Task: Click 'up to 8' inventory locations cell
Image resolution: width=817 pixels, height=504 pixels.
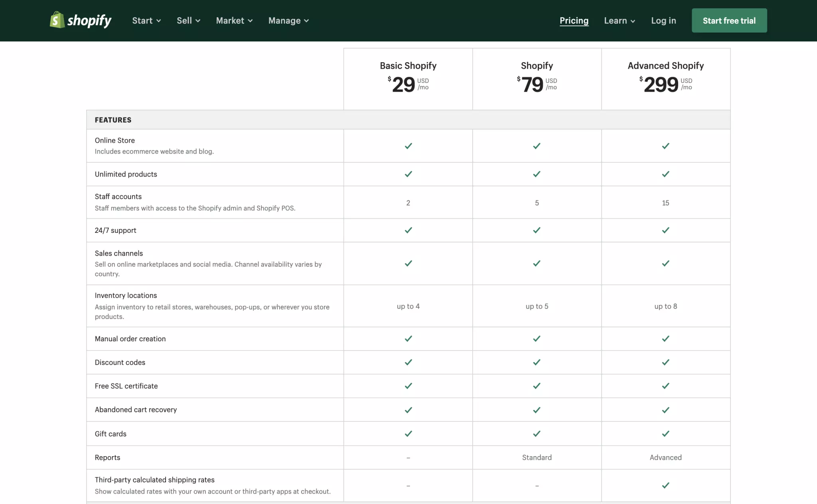Action: [665, 306]
